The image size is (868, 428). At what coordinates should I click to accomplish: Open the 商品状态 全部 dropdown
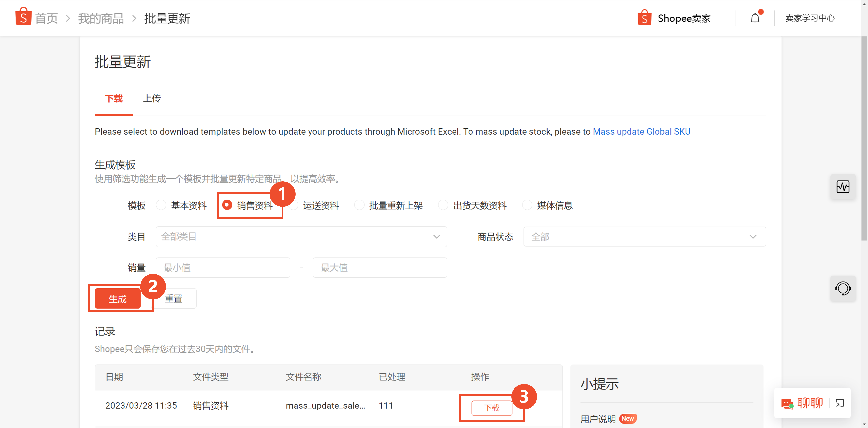(x=644, y=237)
